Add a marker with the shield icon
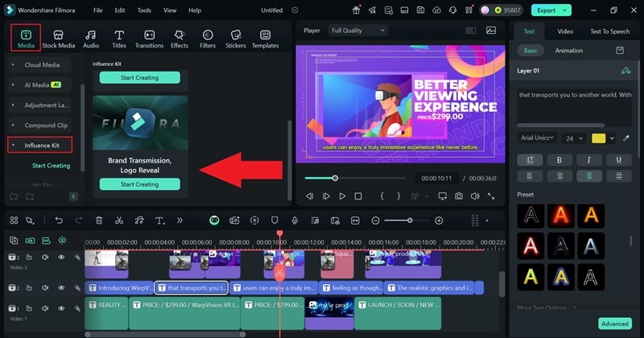The height and width of the screenshot is (338, 644). 275,221
